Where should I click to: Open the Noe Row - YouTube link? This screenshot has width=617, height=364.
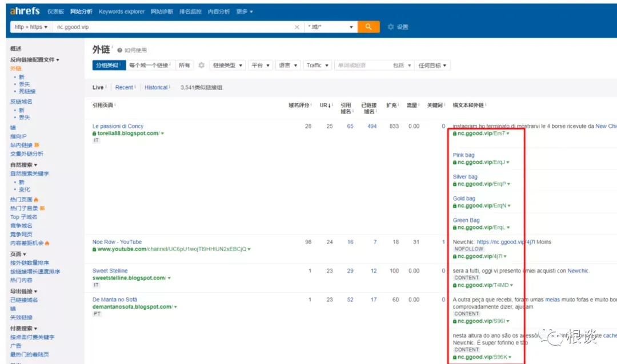pos(117,242)
